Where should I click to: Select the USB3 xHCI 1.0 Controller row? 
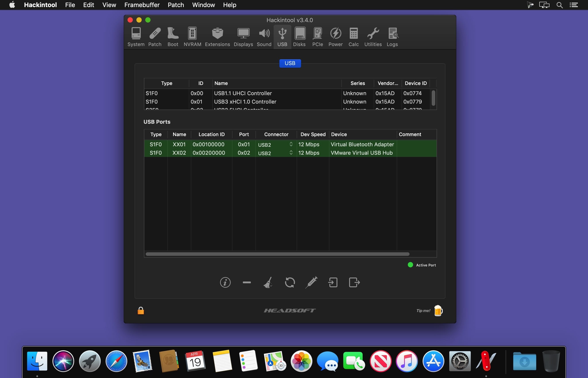pyautogui.click(x=245, y=102)
